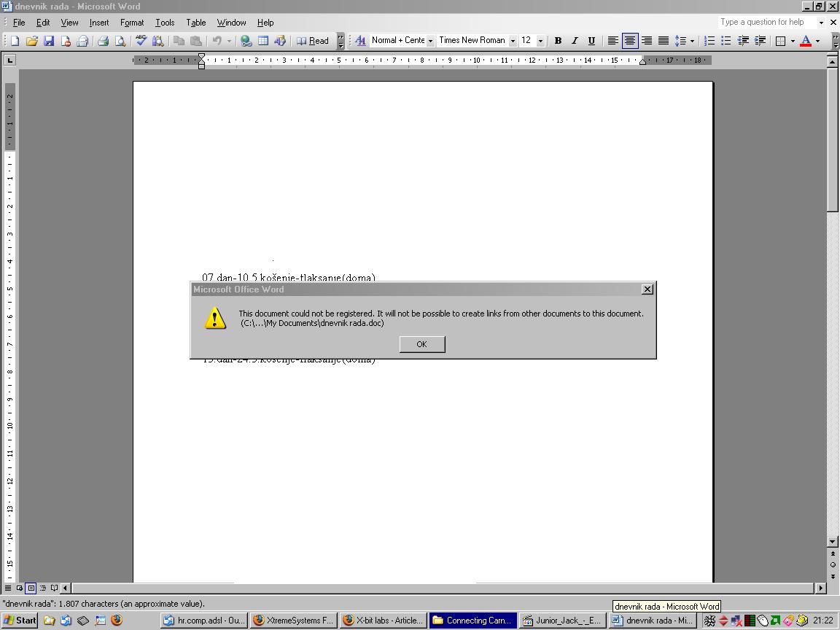840x630 pixels.
Task: Expand the Undo history dropdown arrow
Action: coord(229,41)
